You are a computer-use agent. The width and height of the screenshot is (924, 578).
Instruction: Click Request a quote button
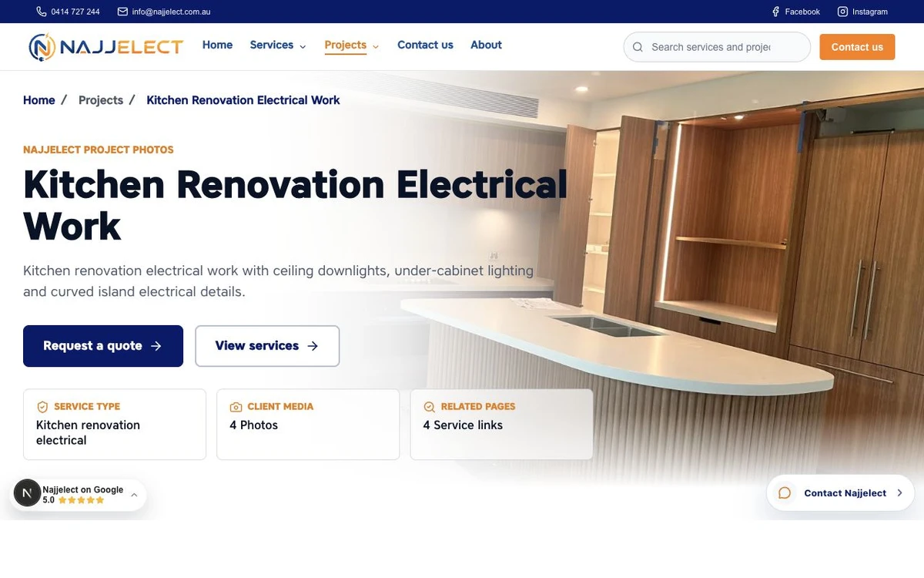pos(103,346)
